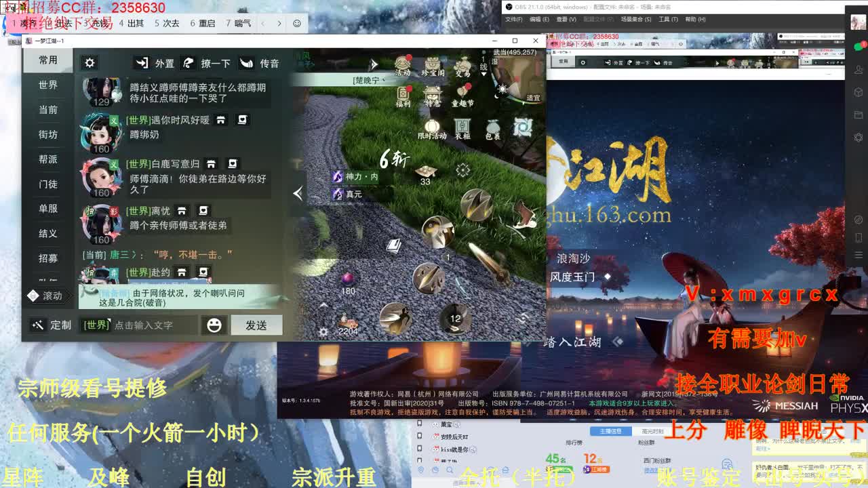Click house icon next to 离忧

click(182, 211)
